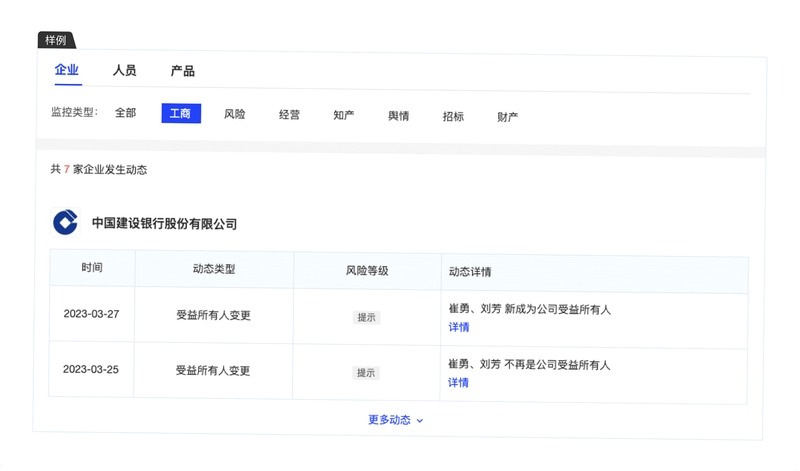Viewport: 800px width, 471px height.
Task: Click the 共 7 家企业发生动态 summary text
Action: 99,169
